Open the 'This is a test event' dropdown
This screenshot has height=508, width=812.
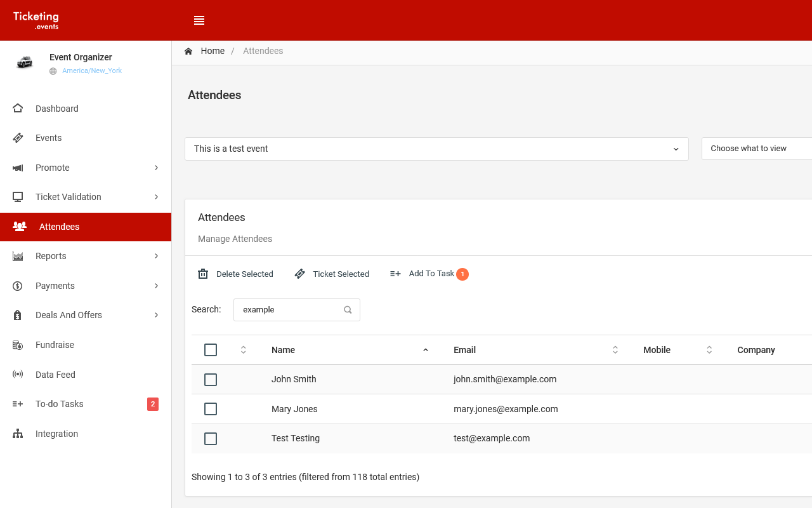pyautogui.click(x=436, y=149)
